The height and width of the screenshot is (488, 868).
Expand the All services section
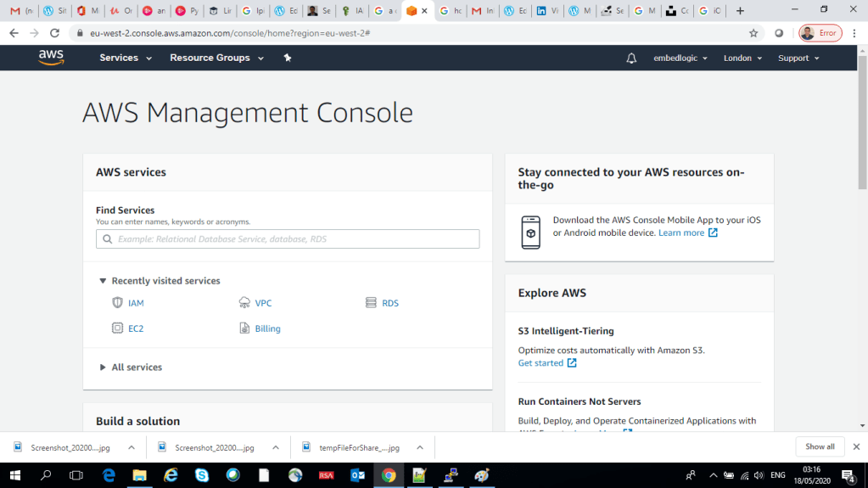(136, 367)
